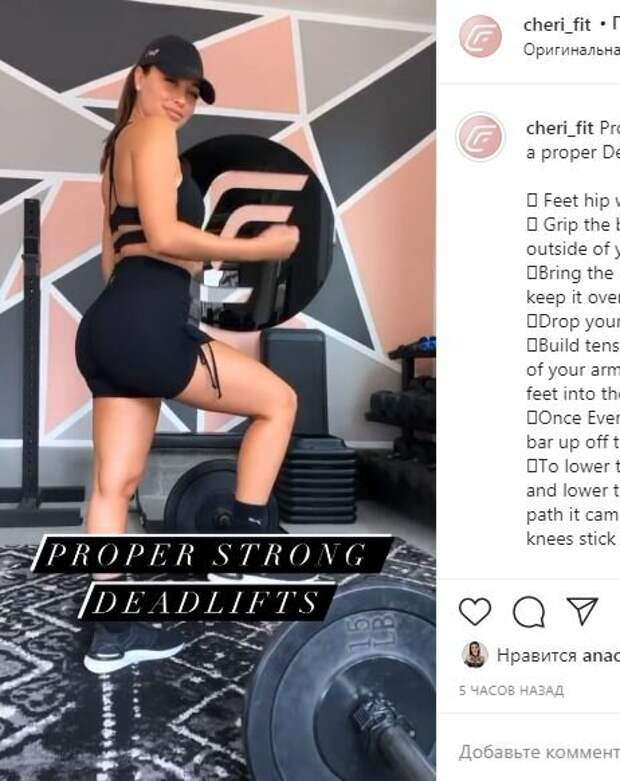Open cheri_fit avatar beside caption
The image size is (620, 781).
(x=480, y=136)
